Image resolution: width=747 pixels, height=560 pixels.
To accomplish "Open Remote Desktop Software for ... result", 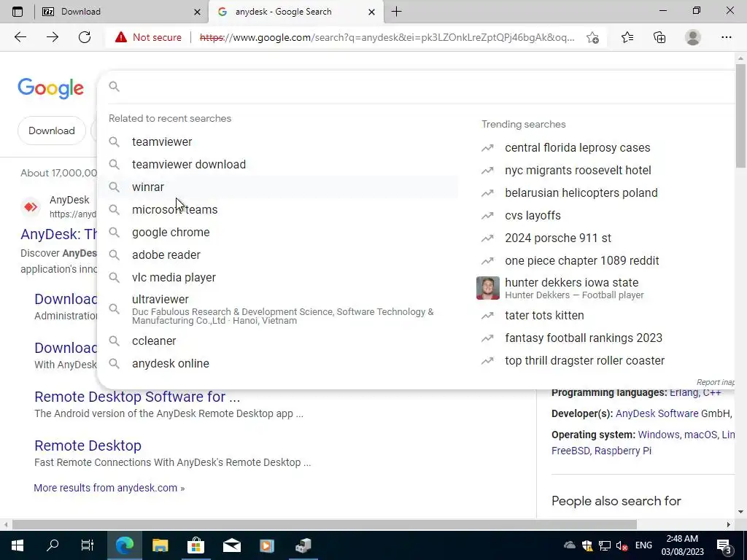I will [x=137, y=397].
